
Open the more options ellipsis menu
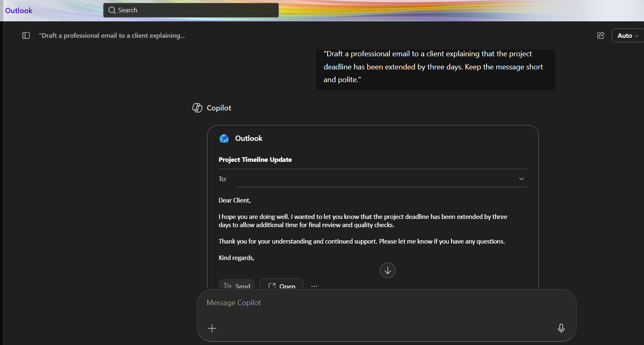point(314,286)
